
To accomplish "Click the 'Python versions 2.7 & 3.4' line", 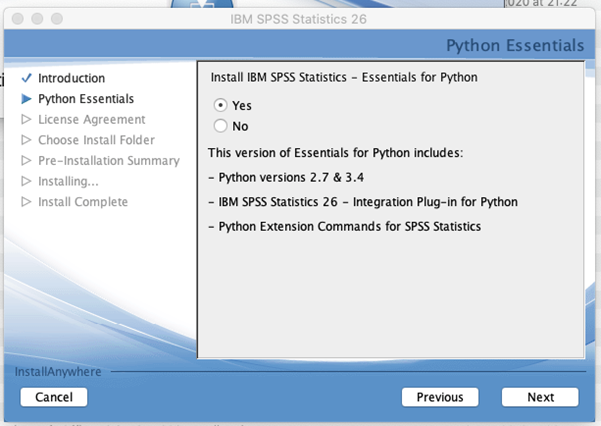I will (286, 178).
